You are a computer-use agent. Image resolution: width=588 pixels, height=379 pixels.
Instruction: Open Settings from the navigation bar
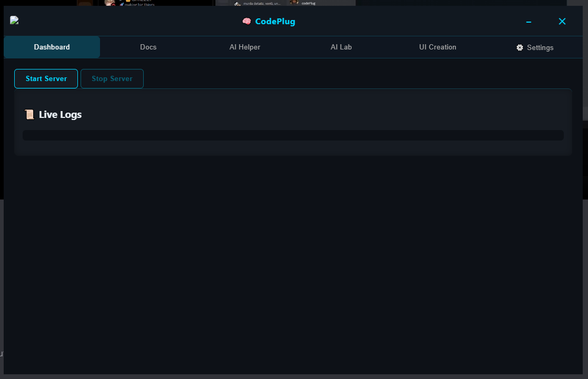click(535, 47)
